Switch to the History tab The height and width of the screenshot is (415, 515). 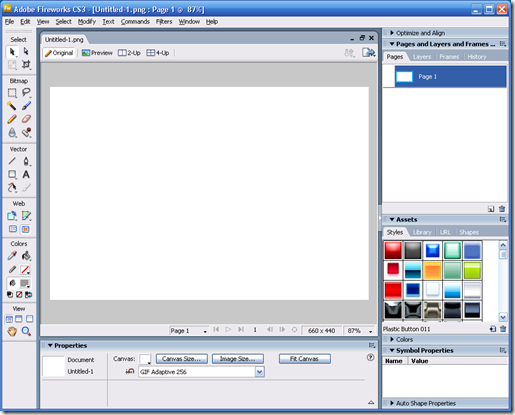(477, 57)
